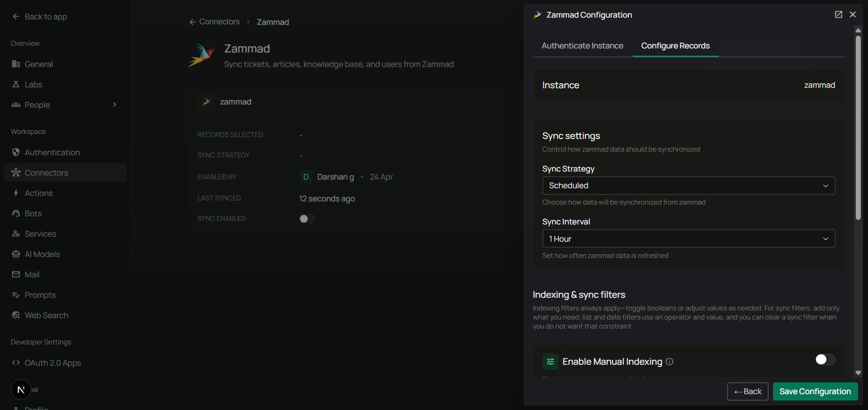Open the General settings icon in sidebar
868x410 pixels.
click(x=16, y=64)
